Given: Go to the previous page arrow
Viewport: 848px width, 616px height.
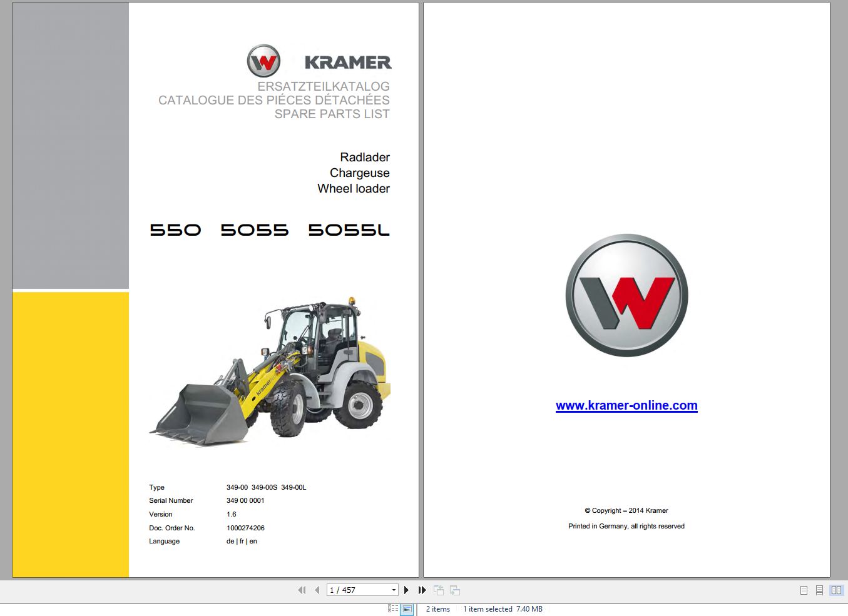Looking at the screenshot, I should (x=317, y=590).
